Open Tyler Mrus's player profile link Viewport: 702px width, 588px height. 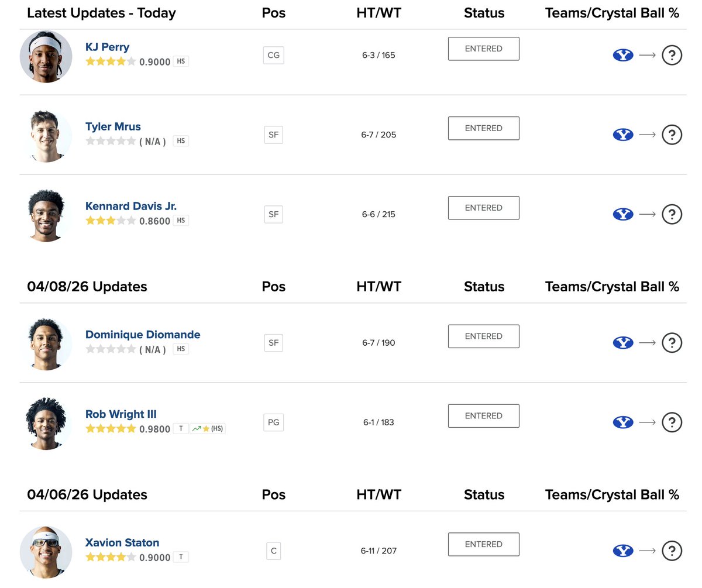click(113, 127)
